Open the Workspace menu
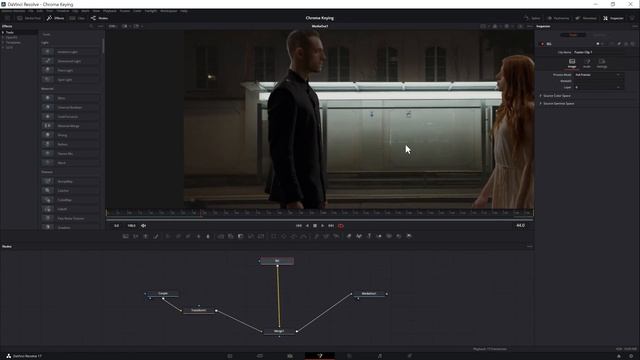The width and height of the screenshot is (640, 360). (169, 11)
